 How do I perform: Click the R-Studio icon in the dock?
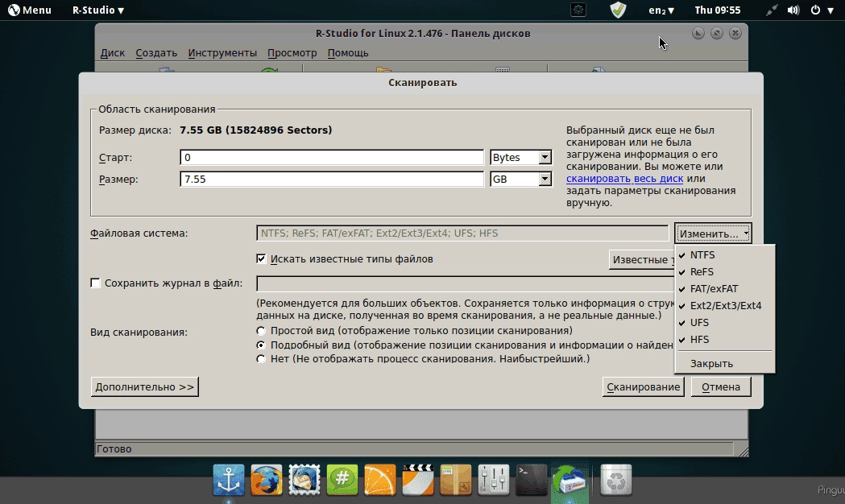pos(570,480)
